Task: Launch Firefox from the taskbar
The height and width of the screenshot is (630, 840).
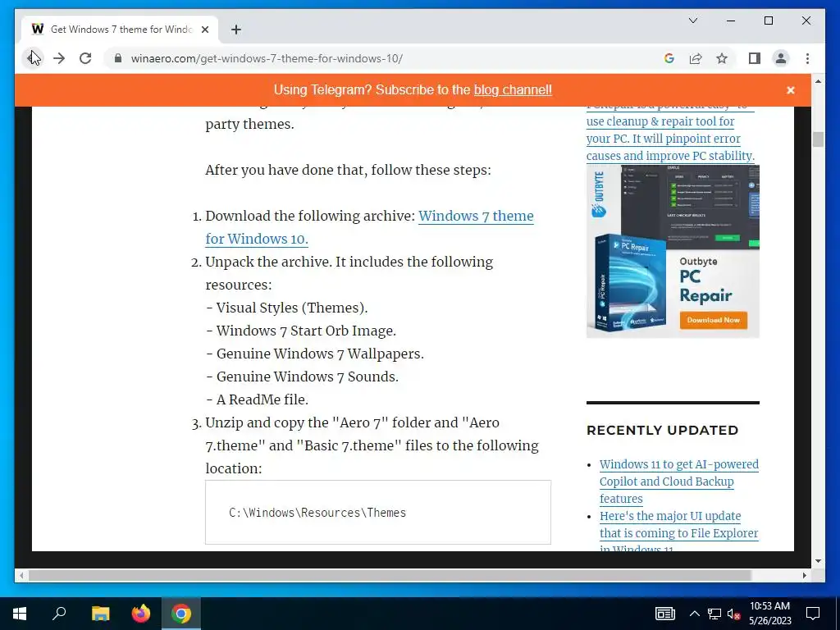Action: [141, 614]
